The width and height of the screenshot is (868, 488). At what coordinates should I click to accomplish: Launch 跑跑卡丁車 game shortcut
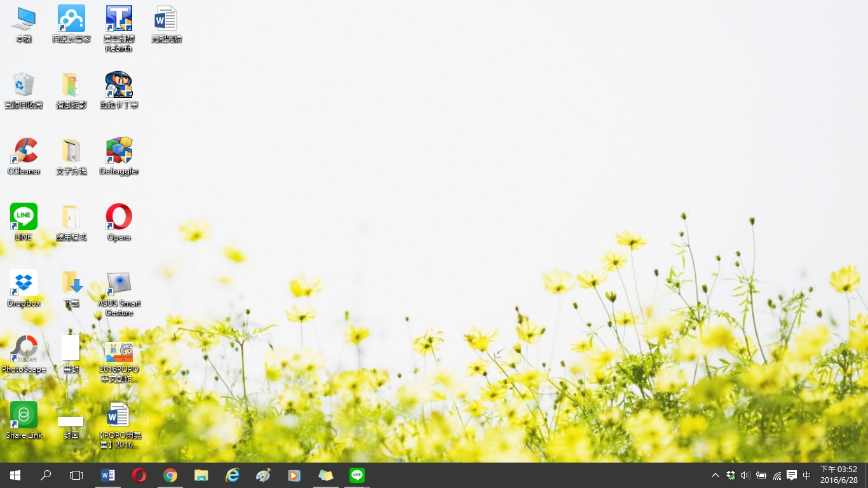click(119, 90)
